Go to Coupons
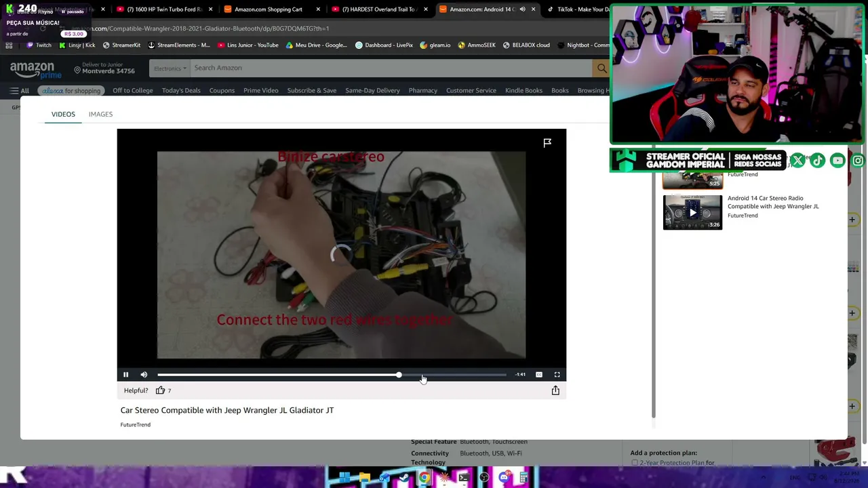 pyautogui.click(x=222, y=91)
